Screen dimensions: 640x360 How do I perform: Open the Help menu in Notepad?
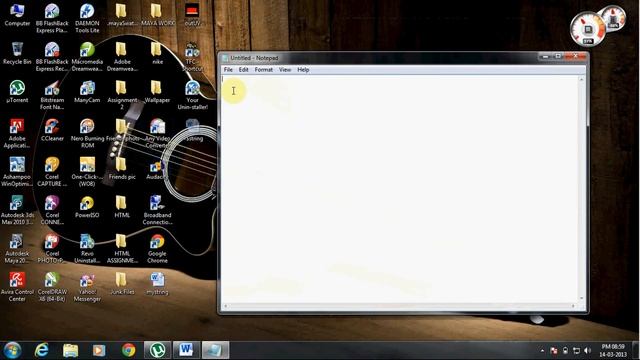pos(303,70)
